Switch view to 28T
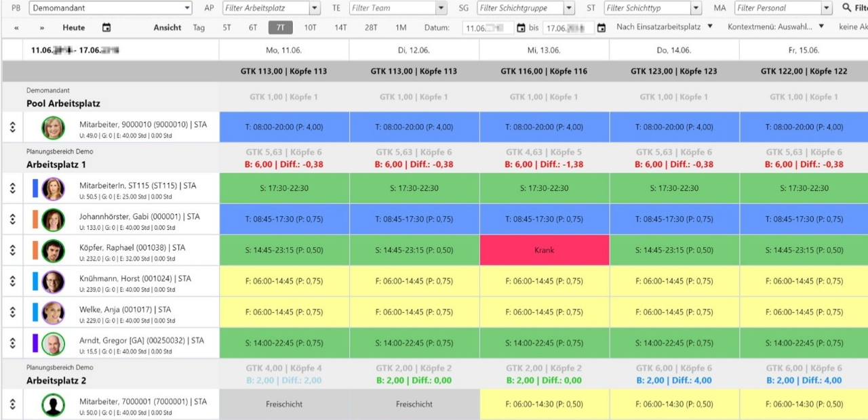The width and height of the screenshot is (868, 420). 371,28
